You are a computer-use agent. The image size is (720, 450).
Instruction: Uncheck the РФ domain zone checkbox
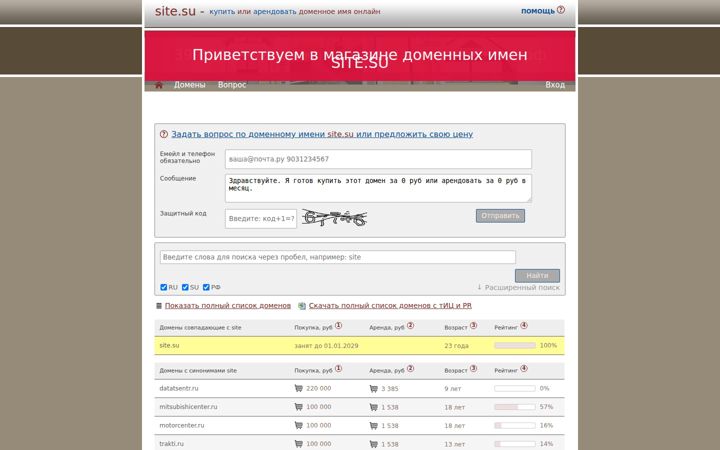click(206, 287)
